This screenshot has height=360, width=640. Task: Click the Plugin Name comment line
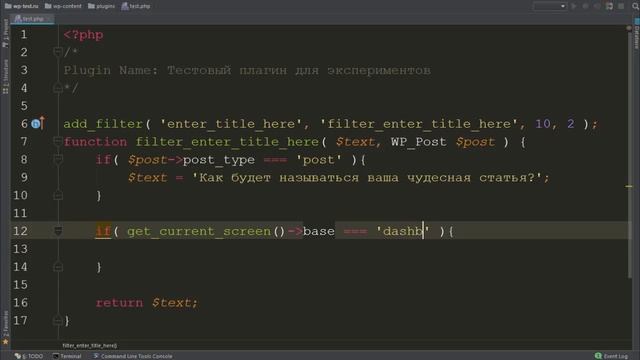[x=247, y=71]
